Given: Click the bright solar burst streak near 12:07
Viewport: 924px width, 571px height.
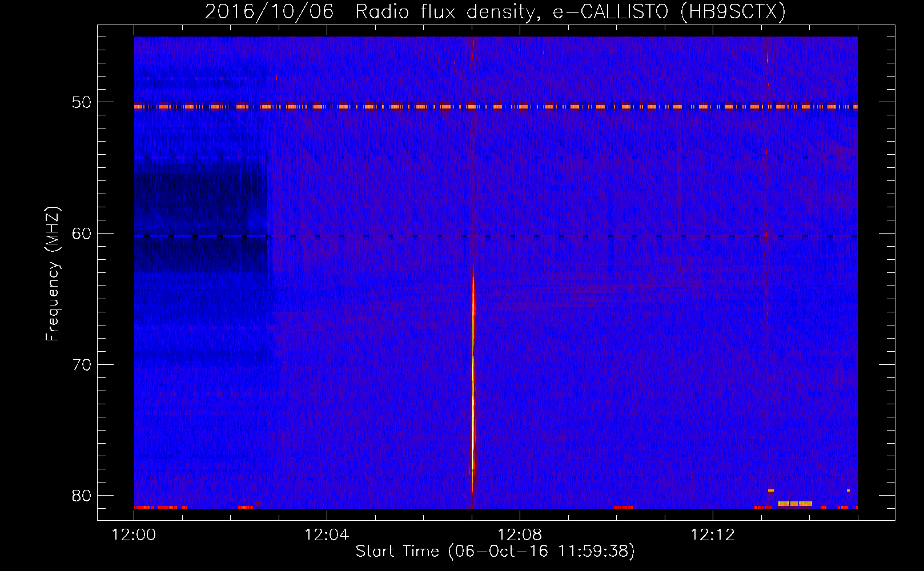Looking at the screenshot, I should coord(473,383).
